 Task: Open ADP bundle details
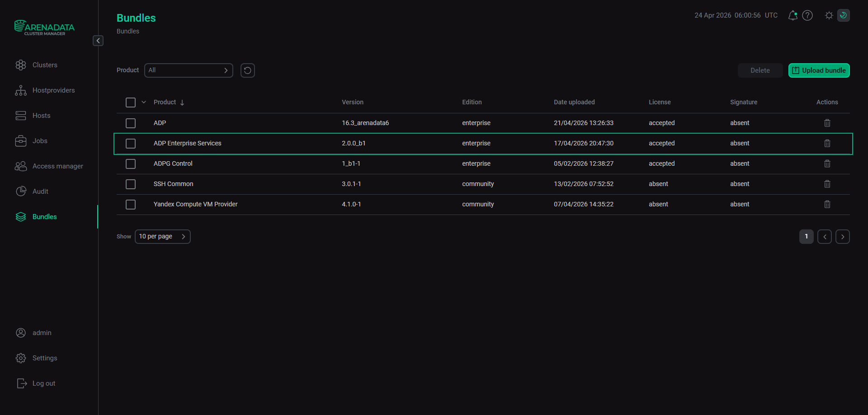point(160,123)
